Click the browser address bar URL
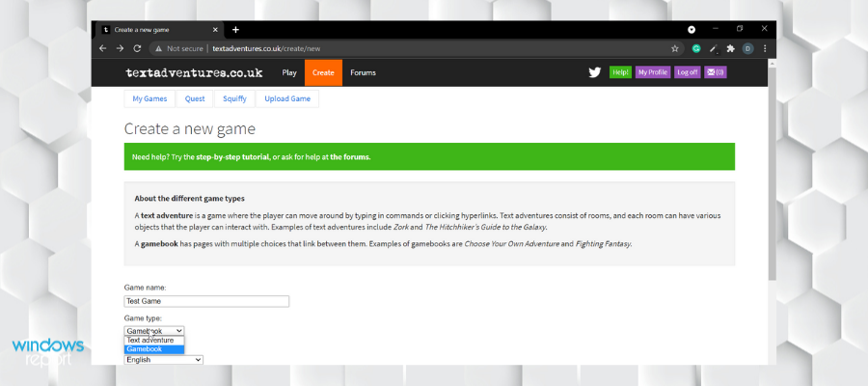Image resolution: width=868 pixels, height=386 pixels. pos(266,49)
